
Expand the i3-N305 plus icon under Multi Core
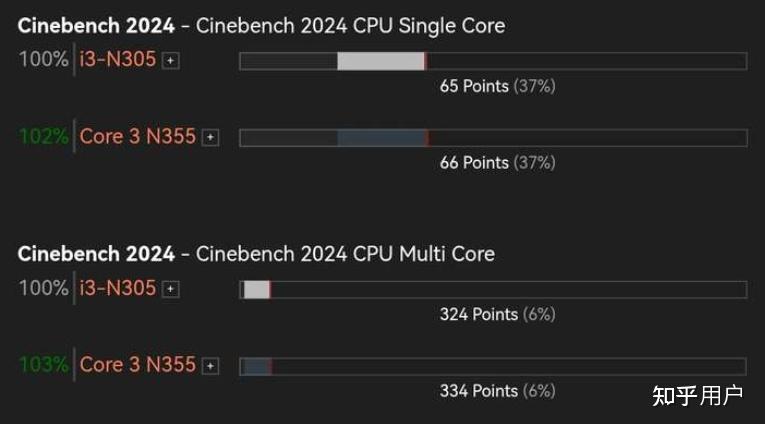point(170,289)
